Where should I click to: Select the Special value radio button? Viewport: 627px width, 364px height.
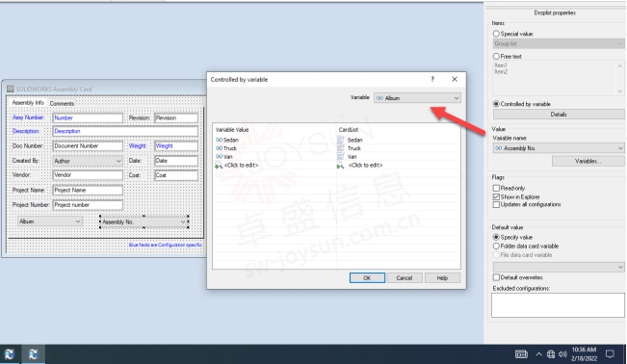coord(496,34)
